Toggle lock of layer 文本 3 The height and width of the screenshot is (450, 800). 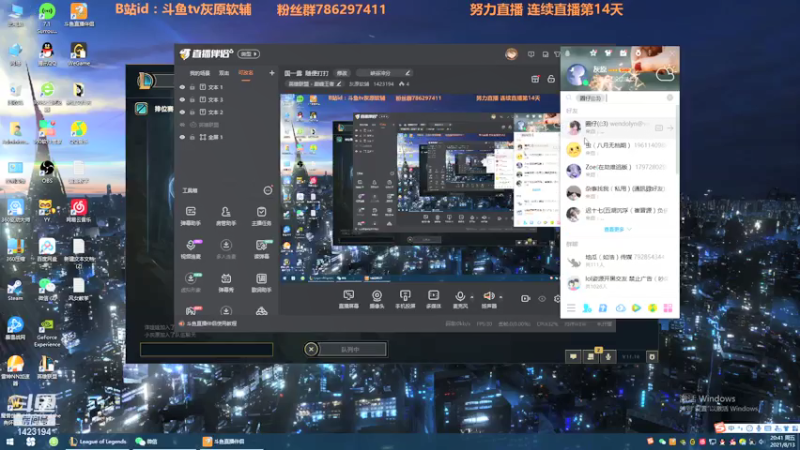pos(192,99)
